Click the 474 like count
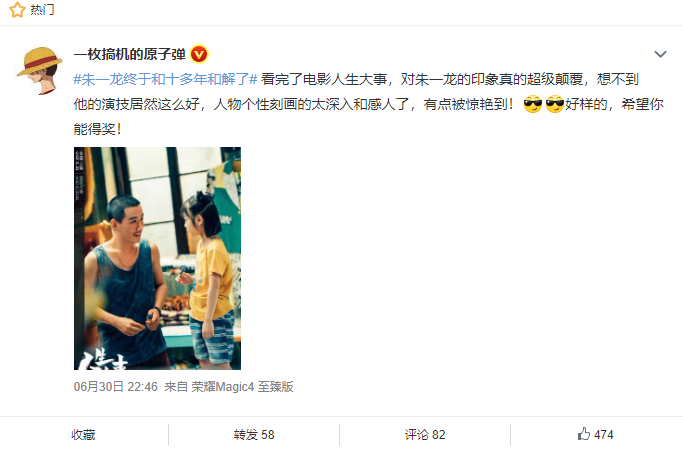 (x=603, y=435)
